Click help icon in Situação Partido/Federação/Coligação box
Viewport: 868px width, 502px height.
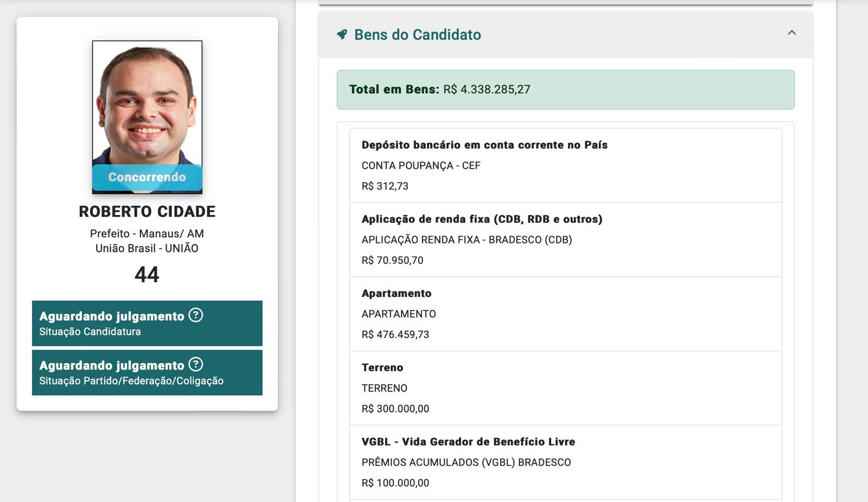click(196, 364)
